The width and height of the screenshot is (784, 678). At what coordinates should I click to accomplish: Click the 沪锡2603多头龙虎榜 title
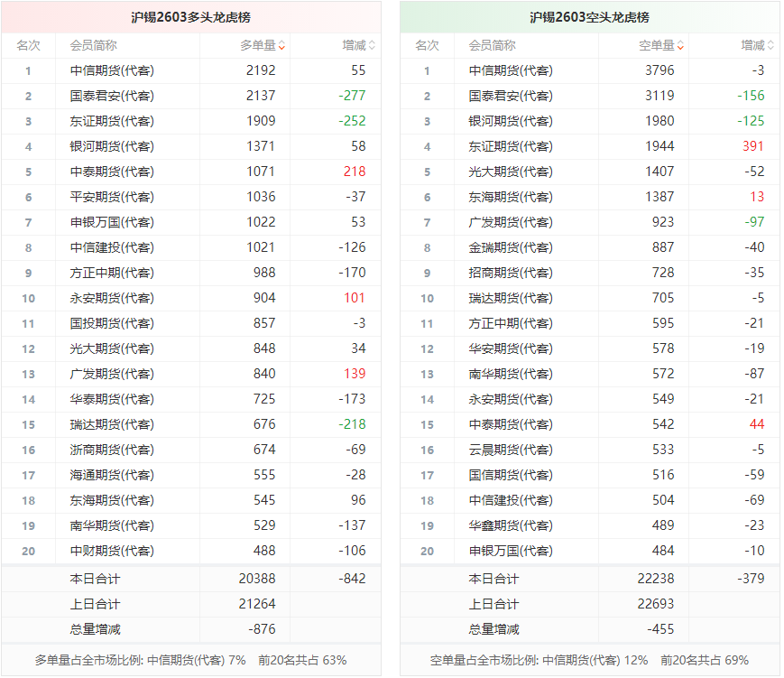190,17
